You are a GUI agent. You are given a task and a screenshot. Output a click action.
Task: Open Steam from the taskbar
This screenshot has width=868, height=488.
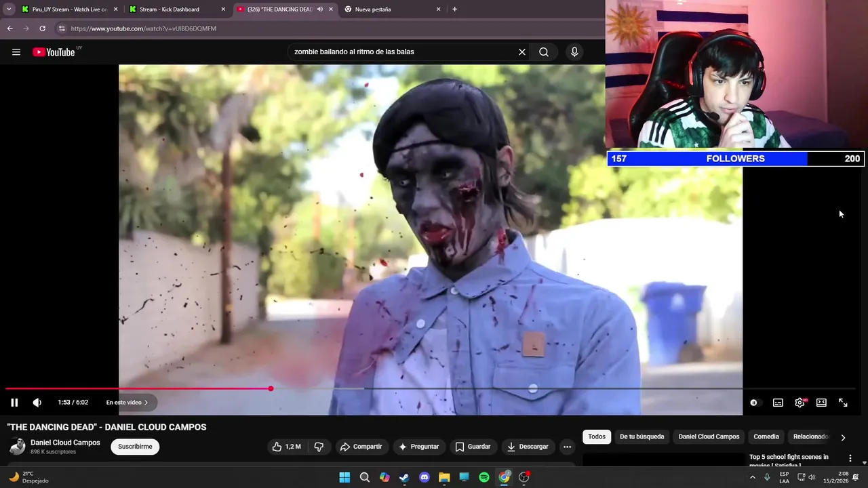(404, 477)
